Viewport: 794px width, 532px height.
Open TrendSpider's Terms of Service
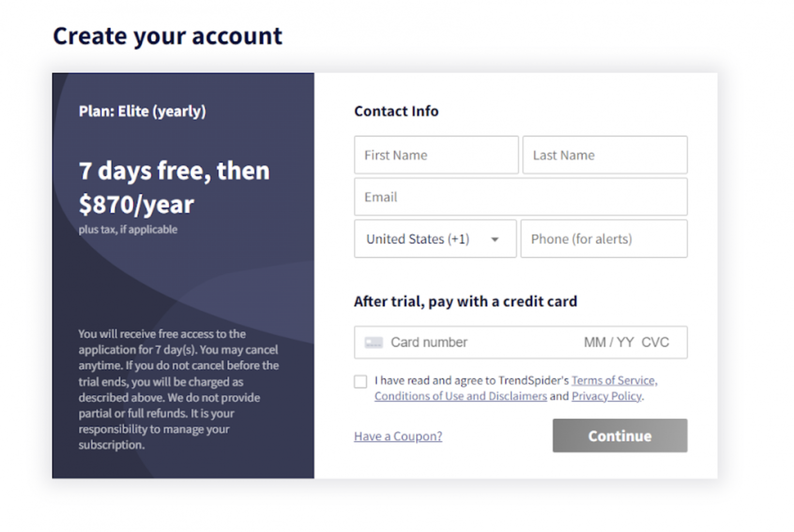pyautogui.click(x=613, y=380)
